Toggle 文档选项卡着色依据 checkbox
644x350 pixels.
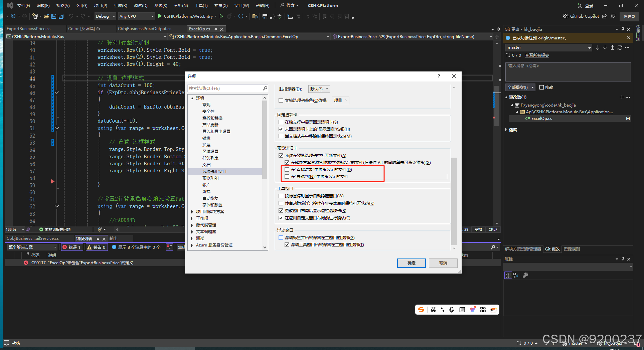[x=281, y=100]
